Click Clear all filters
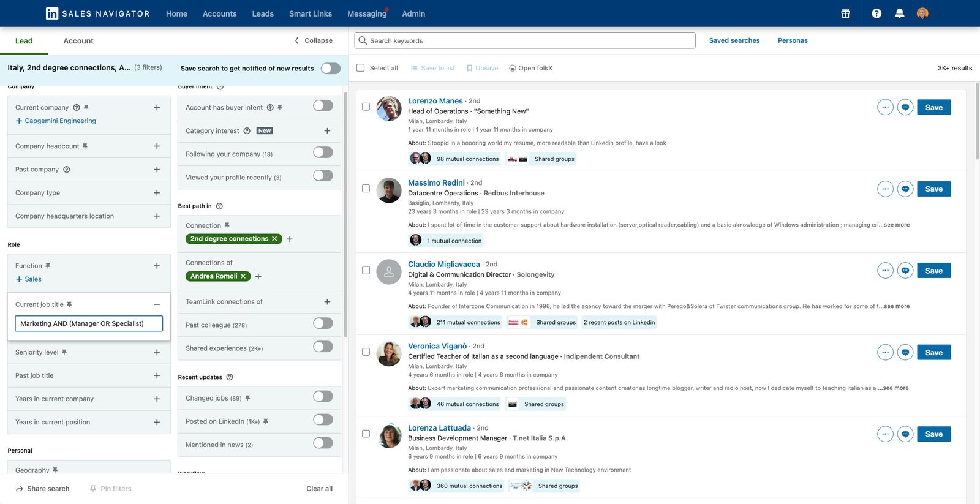980x504 pixels. point(320,489)
